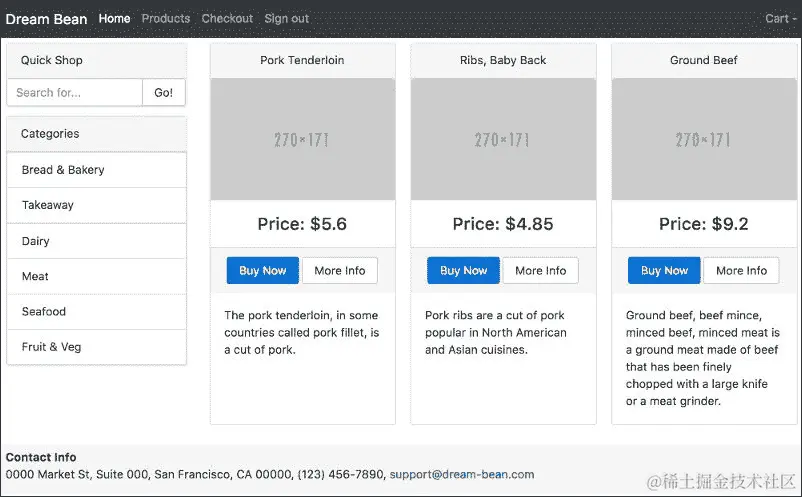The image size is (802, 497).
Task: Click the Ribs, Baby Back card title
Action: pyautogui.click(x=503, y=60)
